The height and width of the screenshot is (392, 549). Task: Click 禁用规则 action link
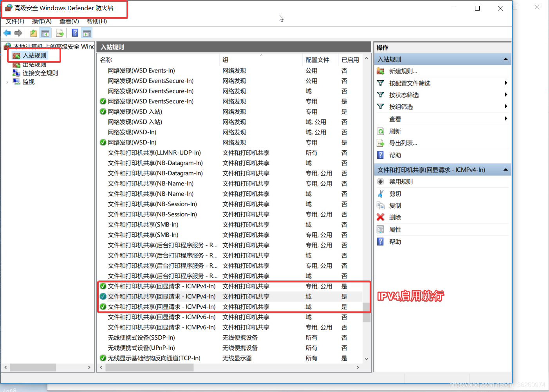coord(401,182)
